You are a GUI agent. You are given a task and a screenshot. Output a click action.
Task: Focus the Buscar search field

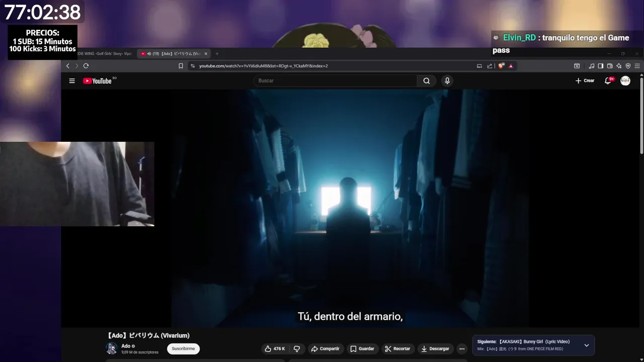[x=336, y=81]
